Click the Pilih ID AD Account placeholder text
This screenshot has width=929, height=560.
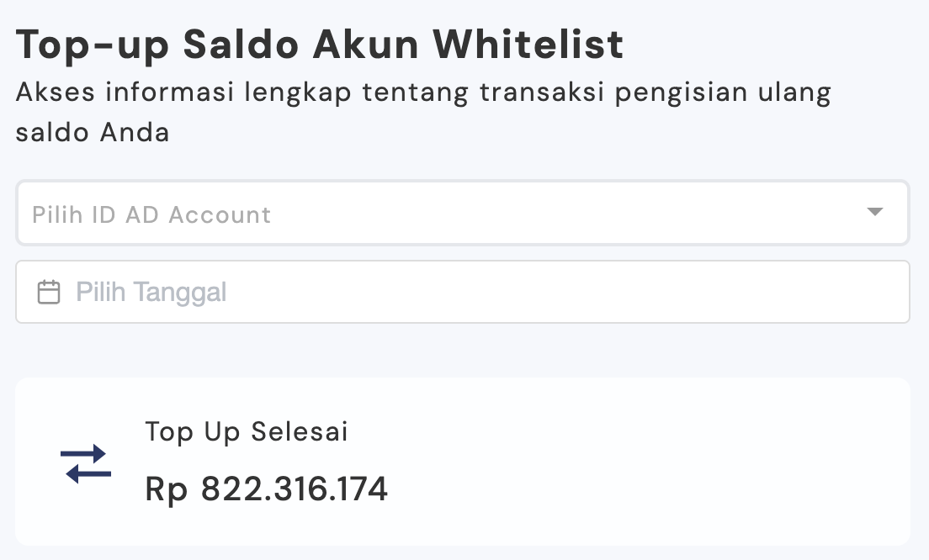[x=151, y=214]
